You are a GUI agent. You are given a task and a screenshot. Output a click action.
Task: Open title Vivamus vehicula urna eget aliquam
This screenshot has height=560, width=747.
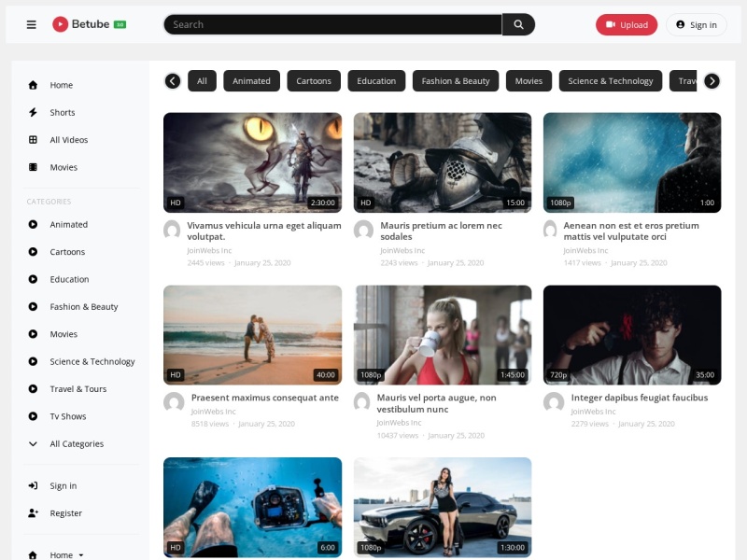pyautogui.click(x=264, y=231)
